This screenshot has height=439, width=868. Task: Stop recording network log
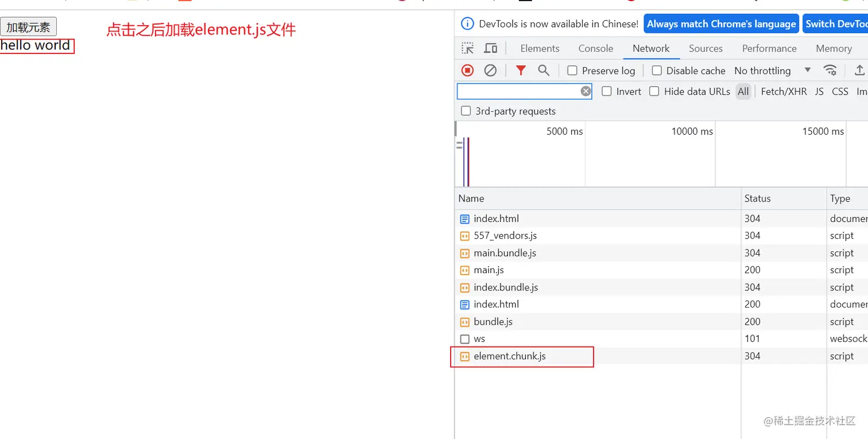468,71
